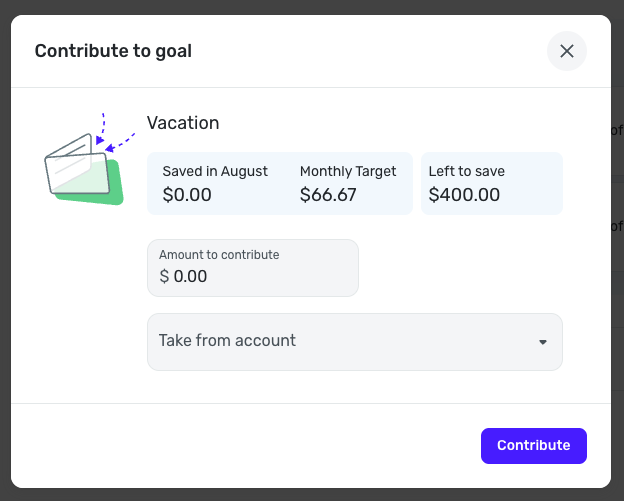The image size is (624, 501).
Task: Open the Take from account dropdown
Action: (354, 342)
